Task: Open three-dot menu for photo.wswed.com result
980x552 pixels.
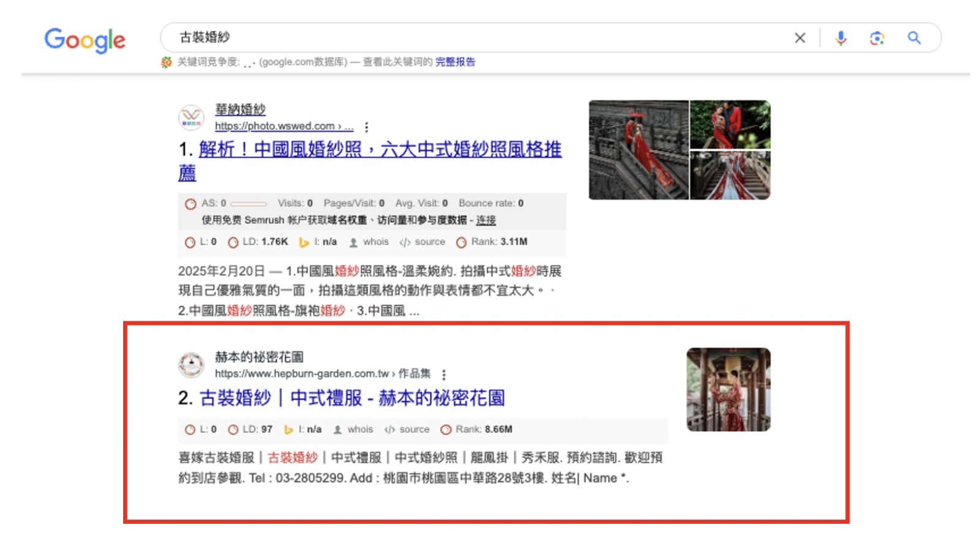Action: click(x=366, y=127)
